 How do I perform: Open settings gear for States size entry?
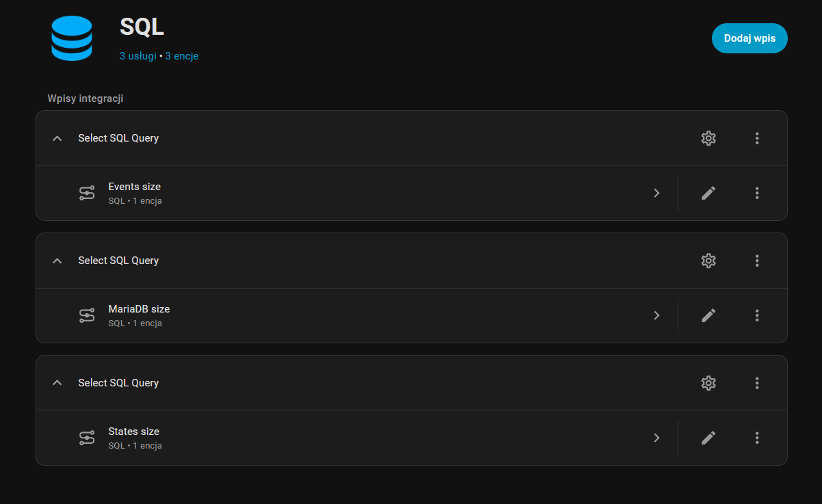[708, 383]
